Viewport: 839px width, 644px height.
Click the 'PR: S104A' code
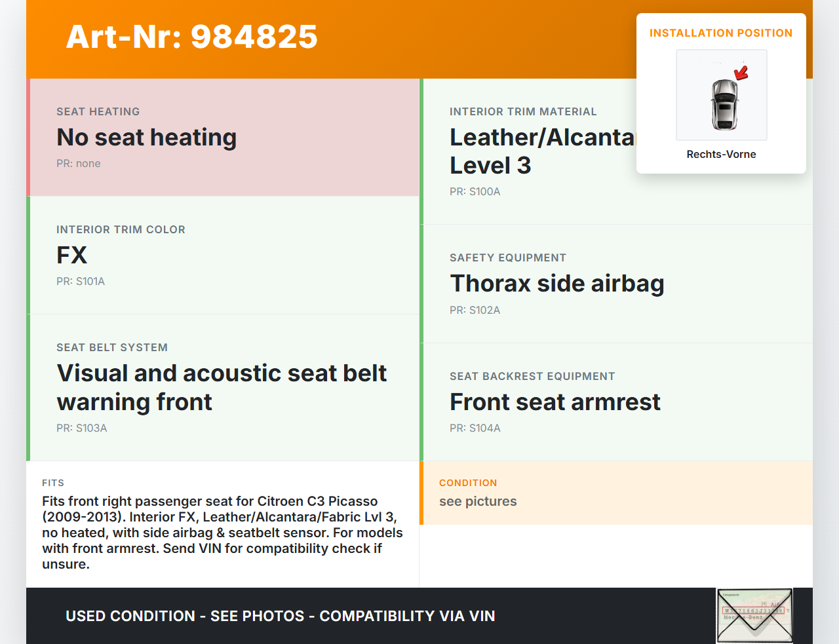click(475, 428)
